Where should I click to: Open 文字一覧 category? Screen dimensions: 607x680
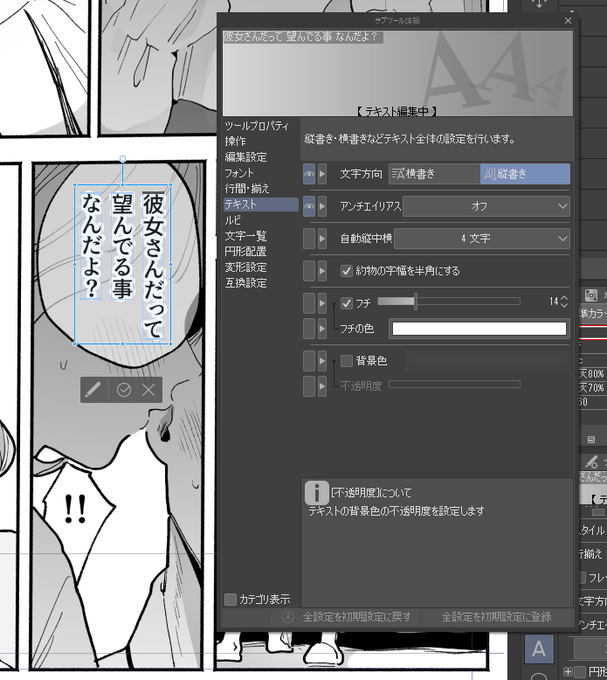[246, 236]
